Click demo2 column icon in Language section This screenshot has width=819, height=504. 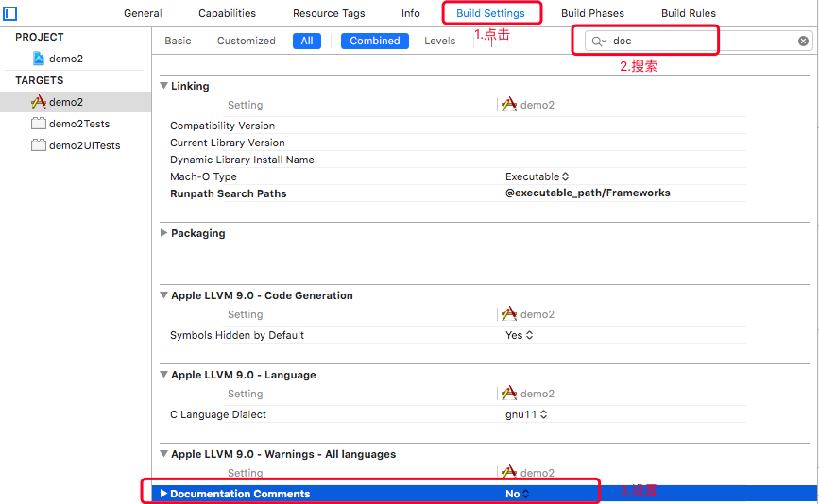[x=509, y=394]
